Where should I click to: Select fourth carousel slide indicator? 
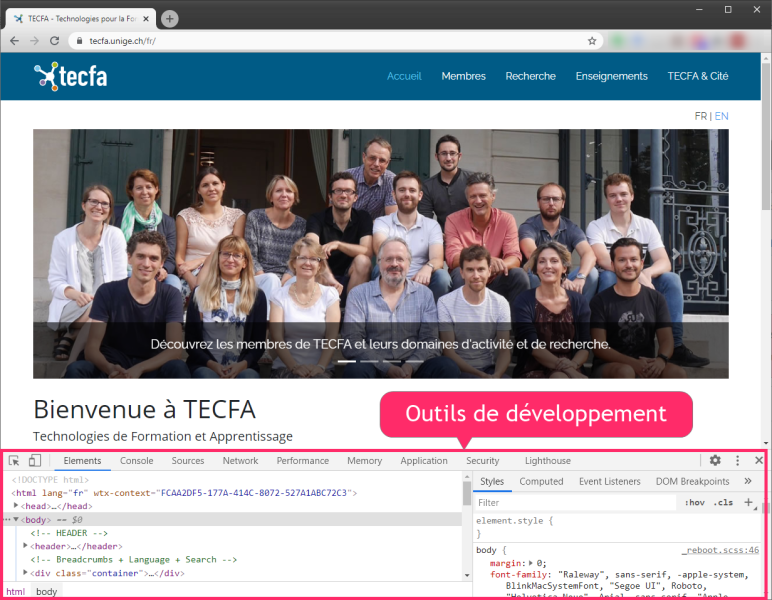coord(415,361)
